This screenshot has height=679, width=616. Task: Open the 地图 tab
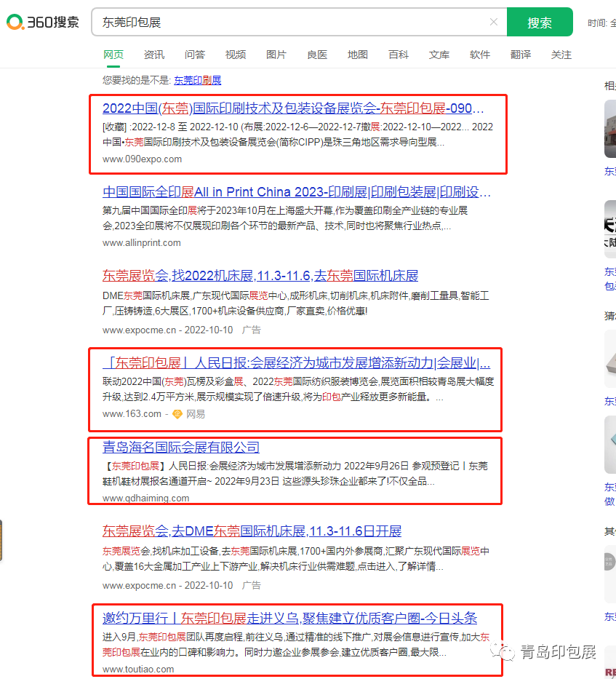pyautogui.click(x=358, y=55)
